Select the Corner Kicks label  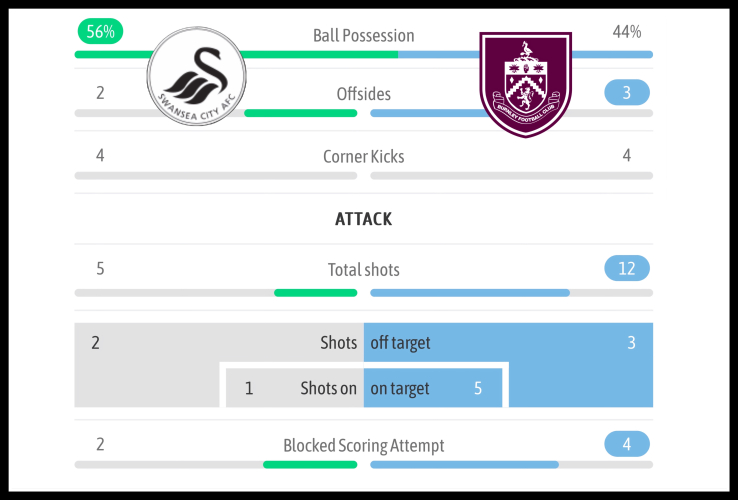tap(363, 156)
